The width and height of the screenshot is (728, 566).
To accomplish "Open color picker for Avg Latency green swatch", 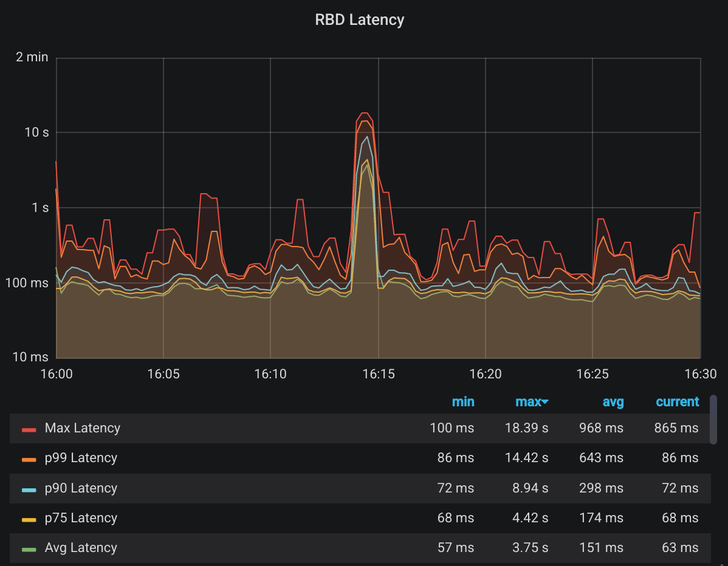I will [x=29, y=550].
